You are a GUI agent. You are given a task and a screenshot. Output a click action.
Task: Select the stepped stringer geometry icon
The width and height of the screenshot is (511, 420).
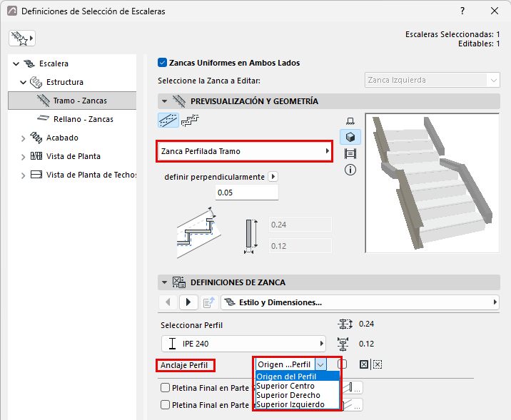coord(190,121)
